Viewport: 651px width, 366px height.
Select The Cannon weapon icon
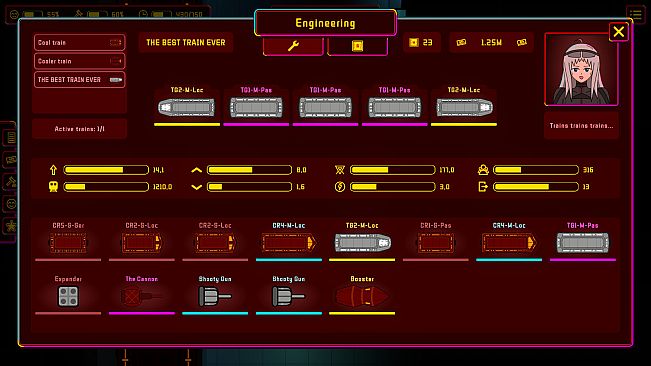(141, 297)
